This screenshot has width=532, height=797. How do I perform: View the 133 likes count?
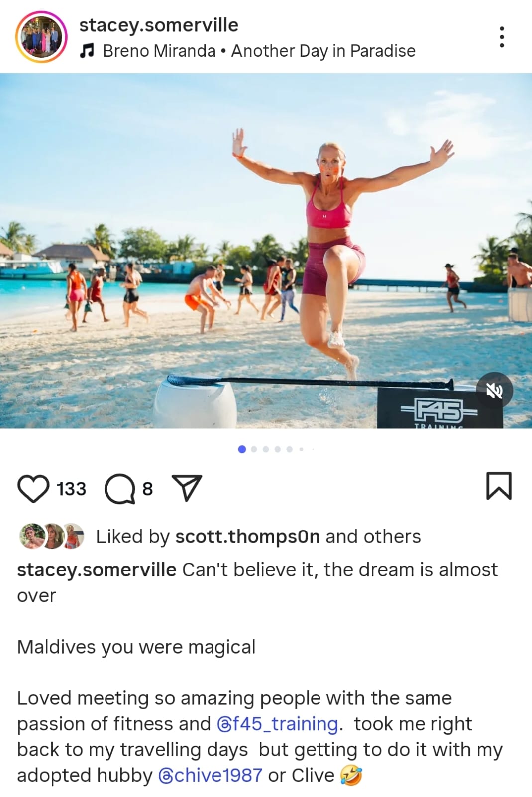71,489
